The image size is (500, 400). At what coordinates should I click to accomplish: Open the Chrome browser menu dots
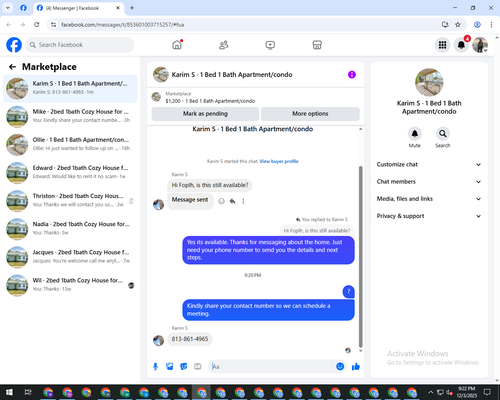pyautogui.click(x=491, y=25)
